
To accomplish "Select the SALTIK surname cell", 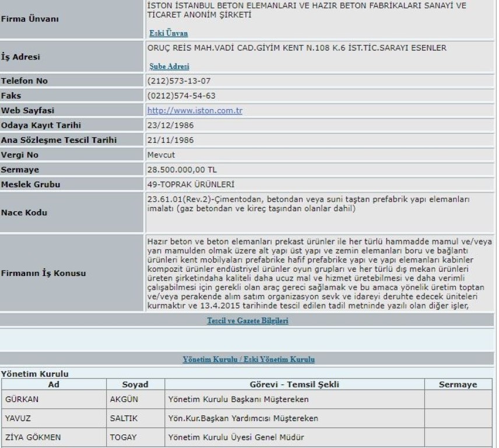I will [122, 418].
